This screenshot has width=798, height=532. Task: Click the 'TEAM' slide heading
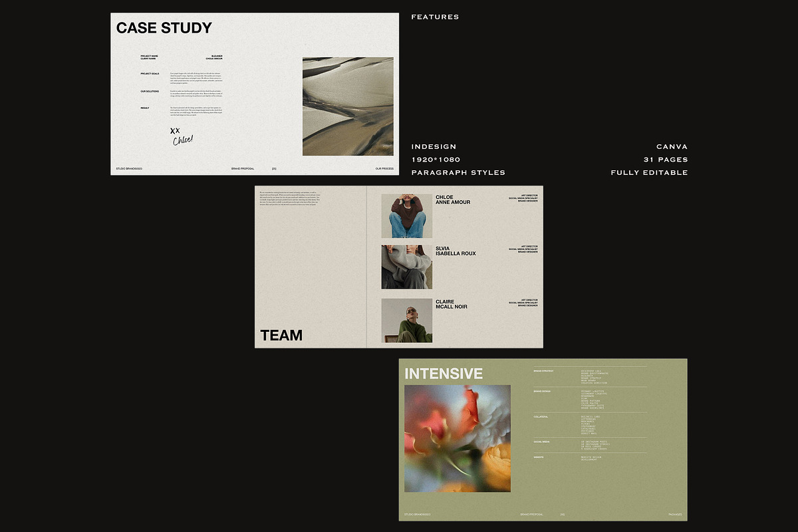point(281,336)
